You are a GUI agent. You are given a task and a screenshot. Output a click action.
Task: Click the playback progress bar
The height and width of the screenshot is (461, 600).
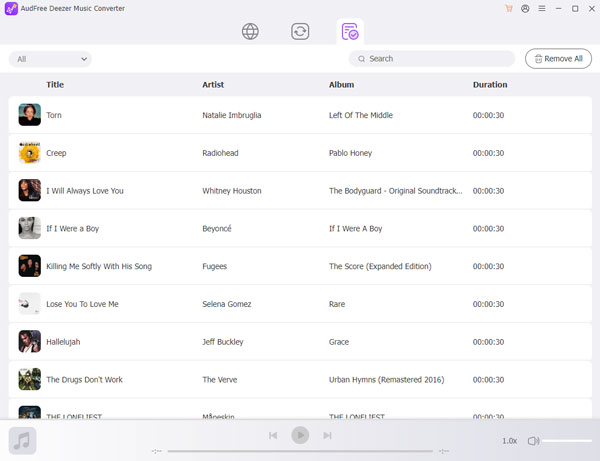click(x=300, y=451)
